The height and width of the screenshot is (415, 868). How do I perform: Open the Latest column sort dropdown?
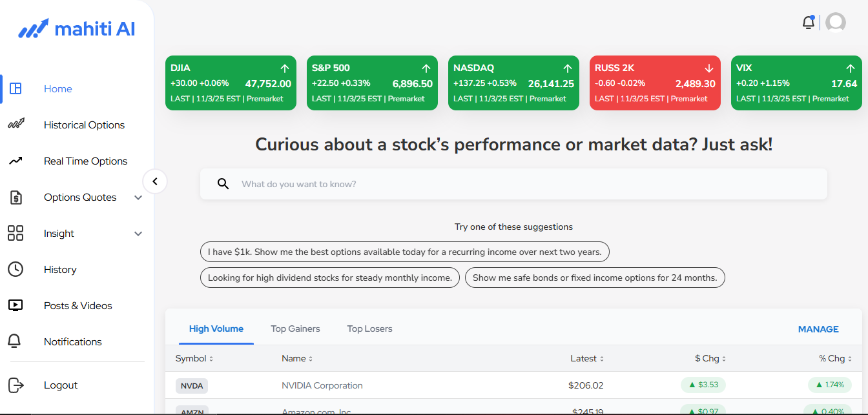603,358
